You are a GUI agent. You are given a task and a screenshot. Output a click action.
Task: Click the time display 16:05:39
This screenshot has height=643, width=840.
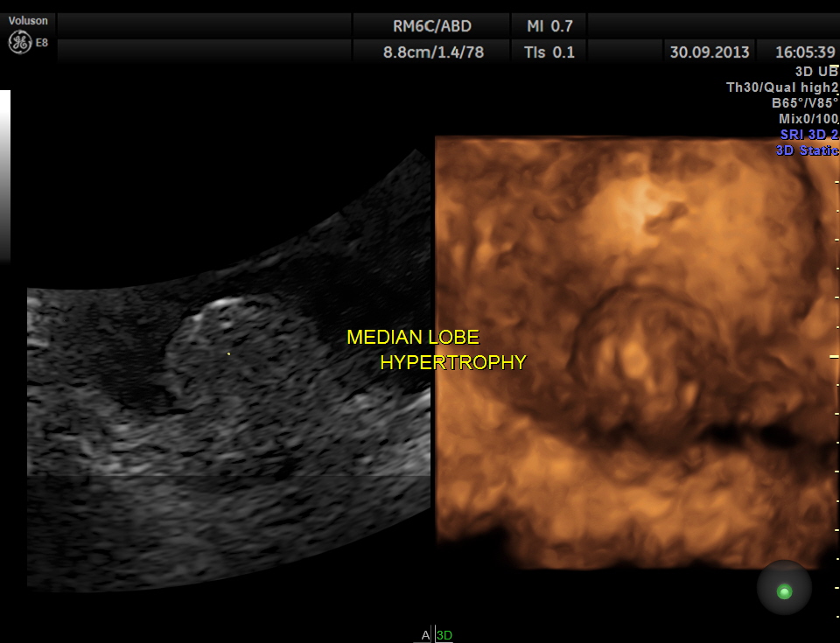tap(805, 52)
